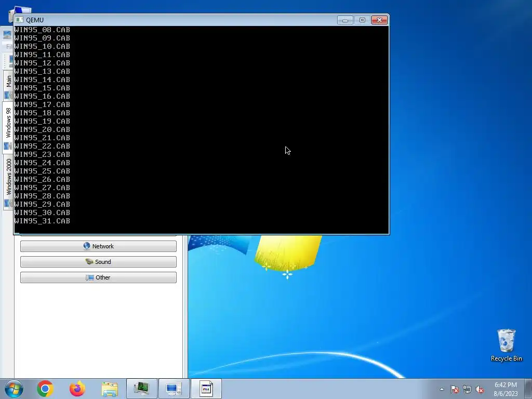This screenshot has height=399, width=532.
Task: Click the WIN95_25.CAB line
Action: tap(42, 171)
